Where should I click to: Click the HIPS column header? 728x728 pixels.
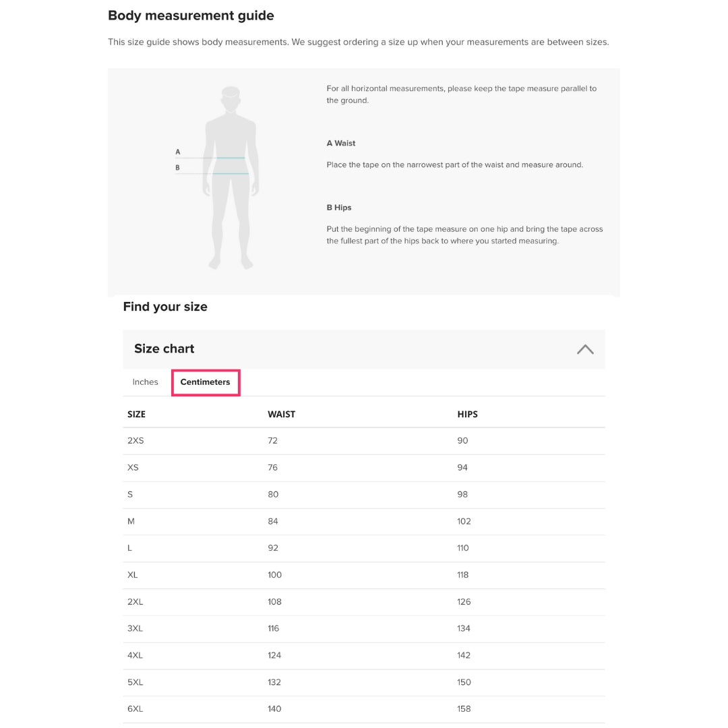(467, 415)
